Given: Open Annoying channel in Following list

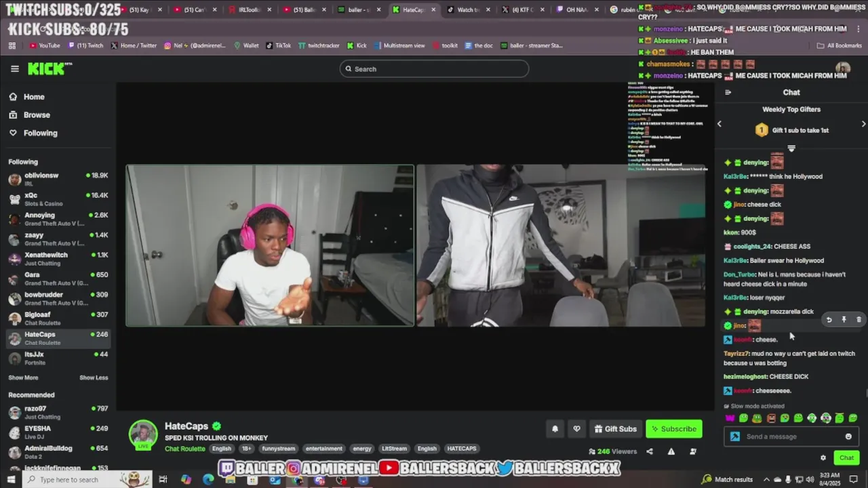Looking at the screenshot, I should coord(58,219).
